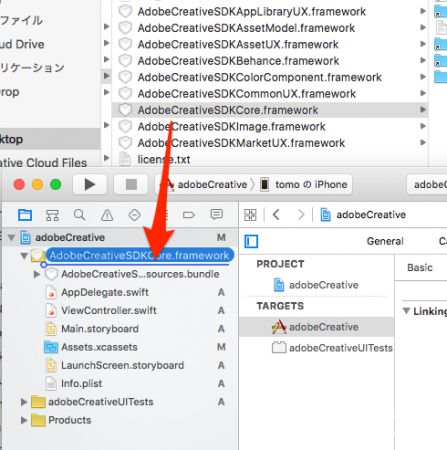Close the Xcode window with red button
The width and height of the screenshot is (447, 450).
point(19,184)
